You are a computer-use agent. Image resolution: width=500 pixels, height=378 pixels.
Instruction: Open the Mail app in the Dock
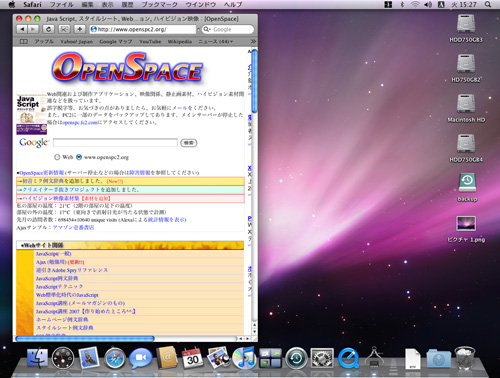(89, 358)
